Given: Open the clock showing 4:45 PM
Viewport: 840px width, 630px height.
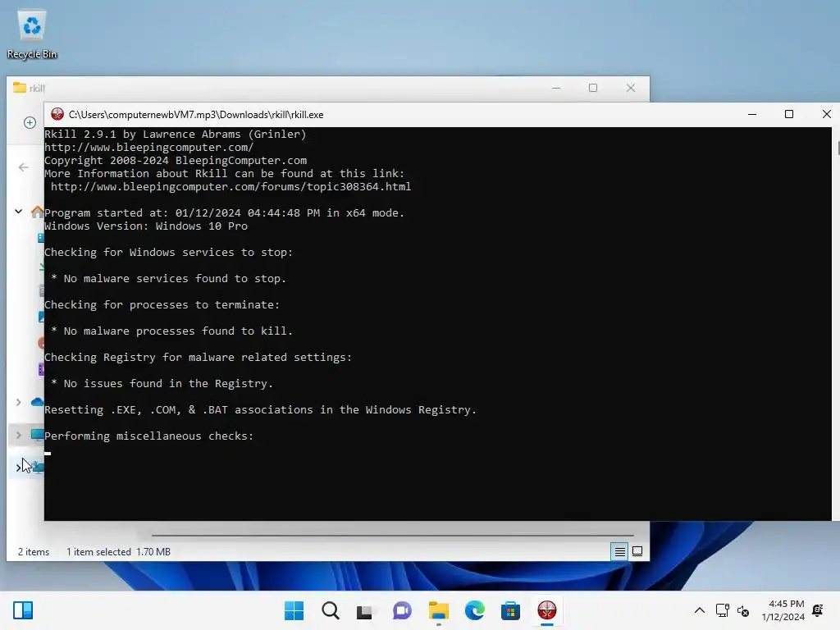Looking at the screenshot, I should [783, 610].
